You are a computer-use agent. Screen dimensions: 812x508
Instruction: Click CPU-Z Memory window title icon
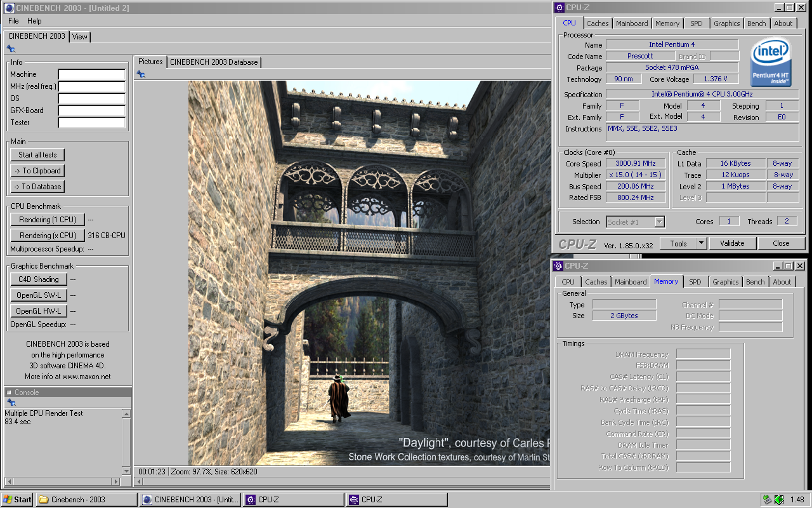point(559,265)
